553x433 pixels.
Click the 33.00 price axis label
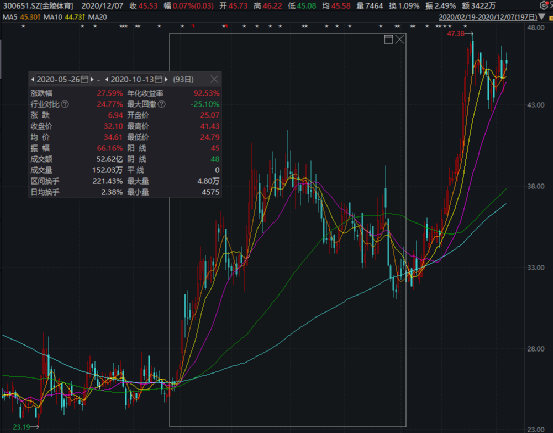pos(535,268)
